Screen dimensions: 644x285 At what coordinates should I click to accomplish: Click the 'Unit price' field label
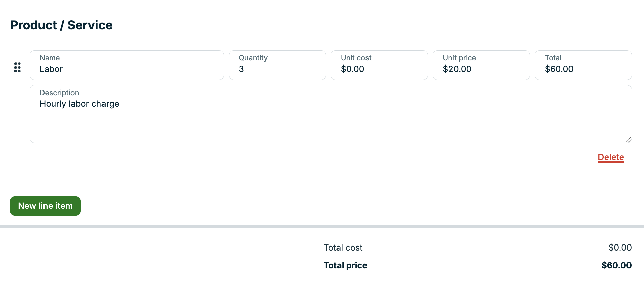(x=459, y=58)
